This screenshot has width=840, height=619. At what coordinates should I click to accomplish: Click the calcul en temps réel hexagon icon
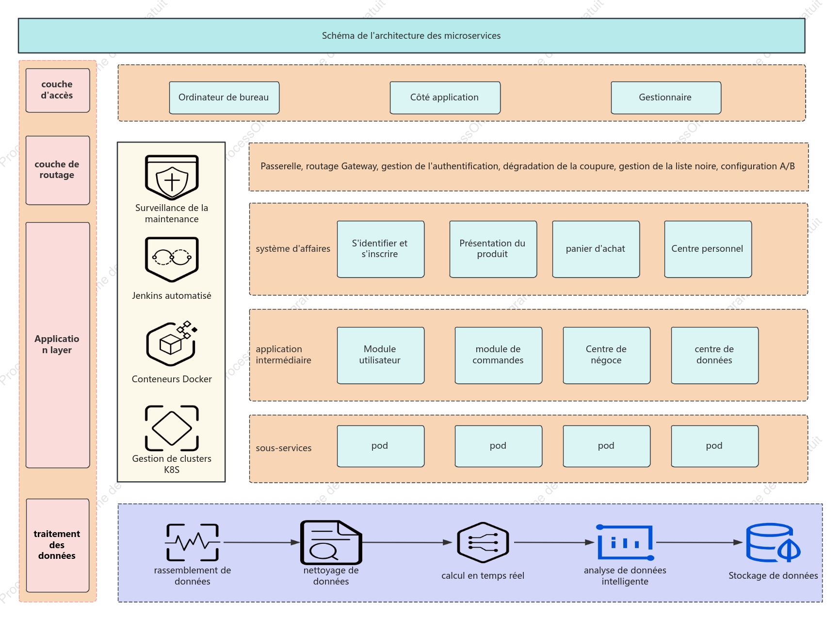[483, 542]
